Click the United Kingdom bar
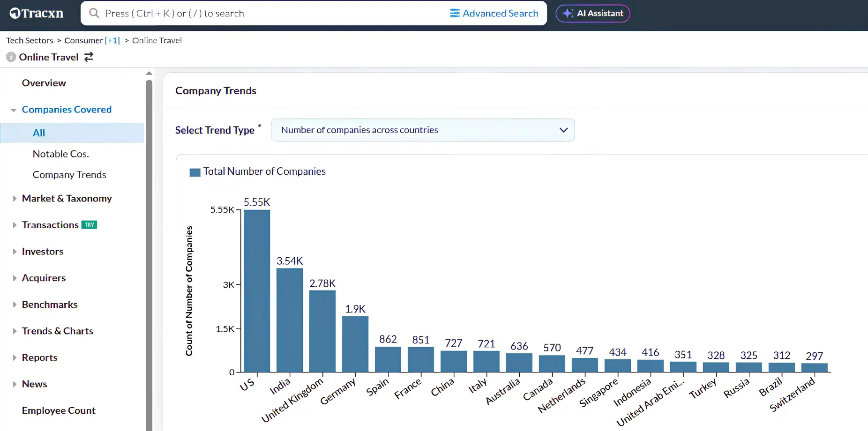 (x=322, y=332)
